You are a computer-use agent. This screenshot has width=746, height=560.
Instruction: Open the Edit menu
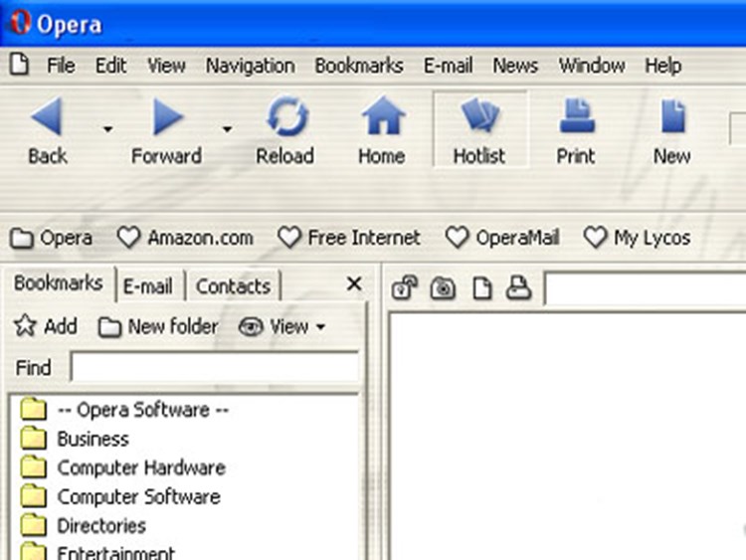tap(110, 66)
